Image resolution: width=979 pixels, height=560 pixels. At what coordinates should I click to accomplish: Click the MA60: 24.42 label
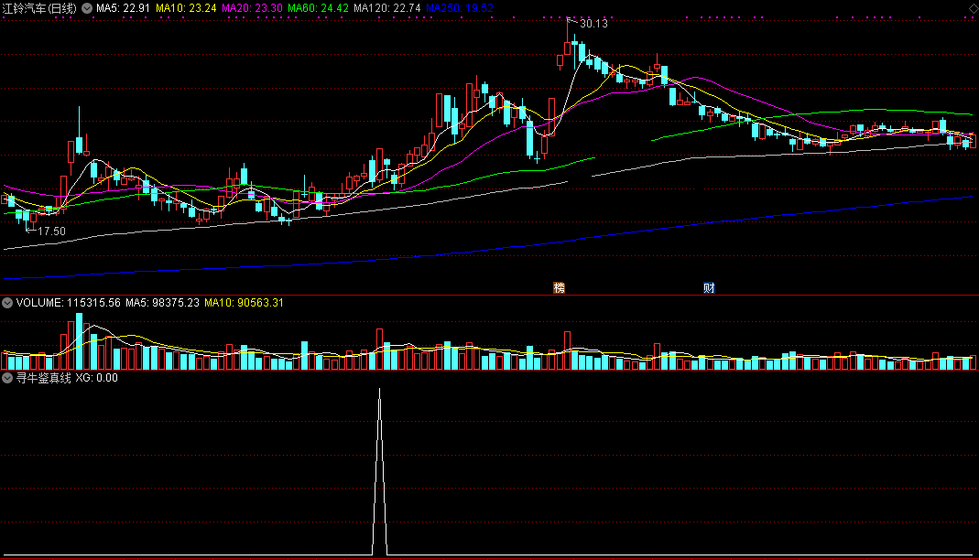pyautogui.click(x=319, y=8)
